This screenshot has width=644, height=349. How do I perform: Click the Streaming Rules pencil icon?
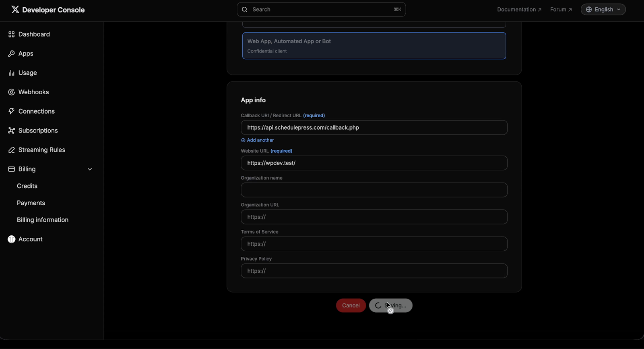[12, 150]
